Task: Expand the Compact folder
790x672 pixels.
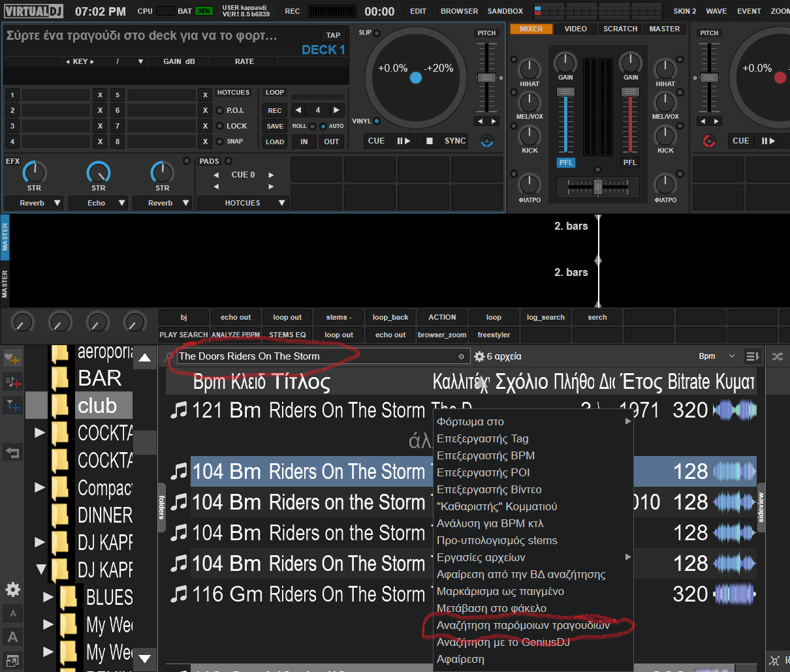Action: 40,487
